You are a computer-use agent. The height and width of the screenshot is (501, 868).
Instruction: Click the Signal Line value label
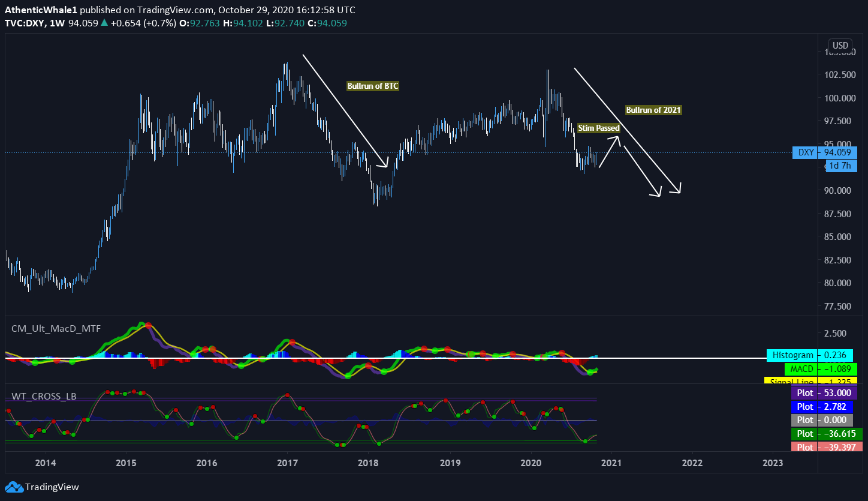pyautogui.click(x=812, y=380)
